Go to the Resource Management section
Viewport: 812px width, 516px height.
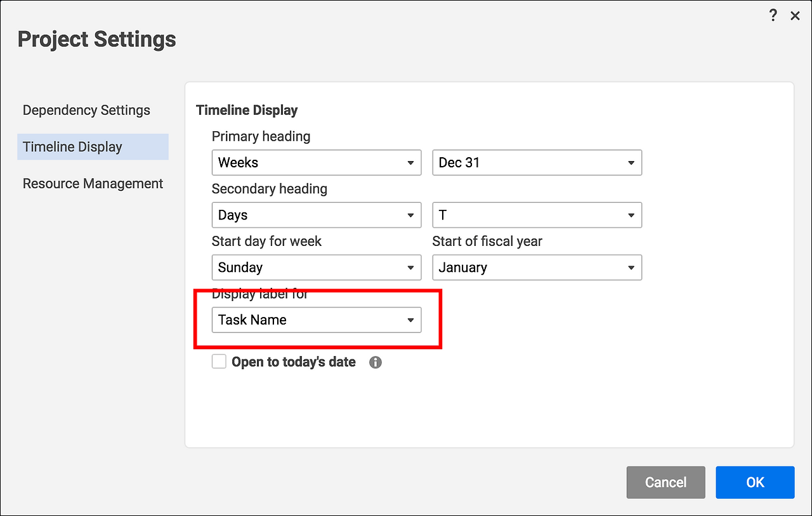[93, 184]
